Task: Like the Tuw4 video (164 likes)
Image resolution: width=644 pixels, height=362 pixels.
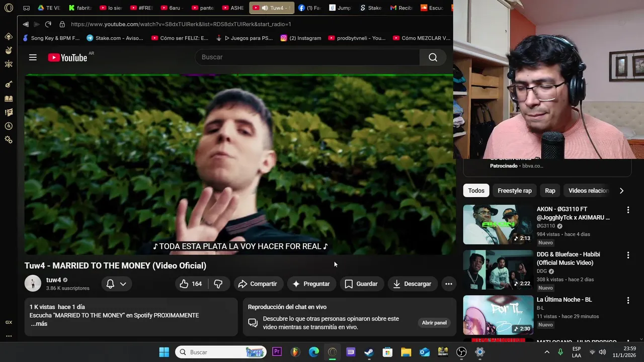Action: 191,284
